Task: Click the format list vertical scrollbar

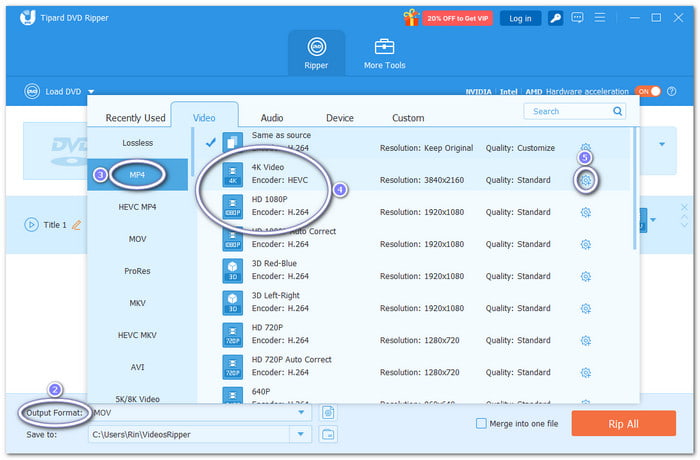Action: point(634,188)
